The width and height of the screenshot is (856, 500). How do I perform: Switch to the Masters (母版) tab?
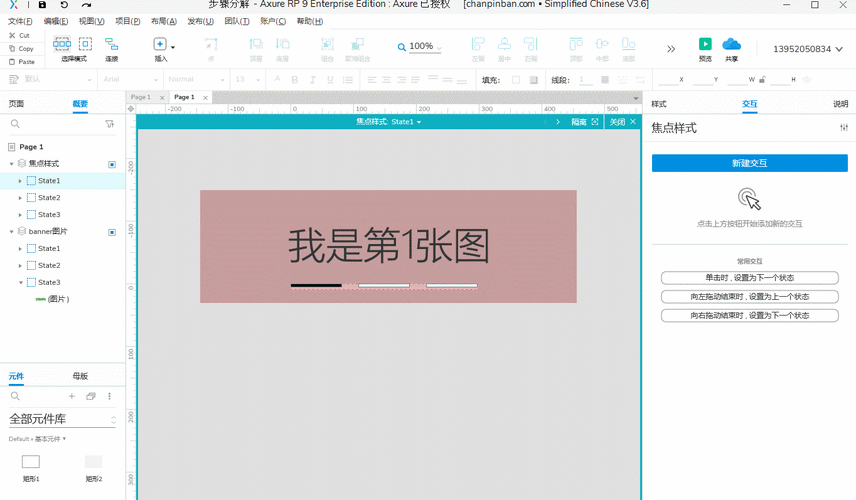80,376
